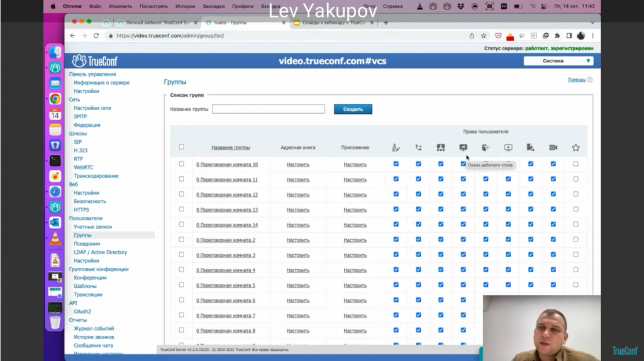644x361 pixels.
Task: Open OAuth2 sidebar item
Action: (x=82, y=312)
